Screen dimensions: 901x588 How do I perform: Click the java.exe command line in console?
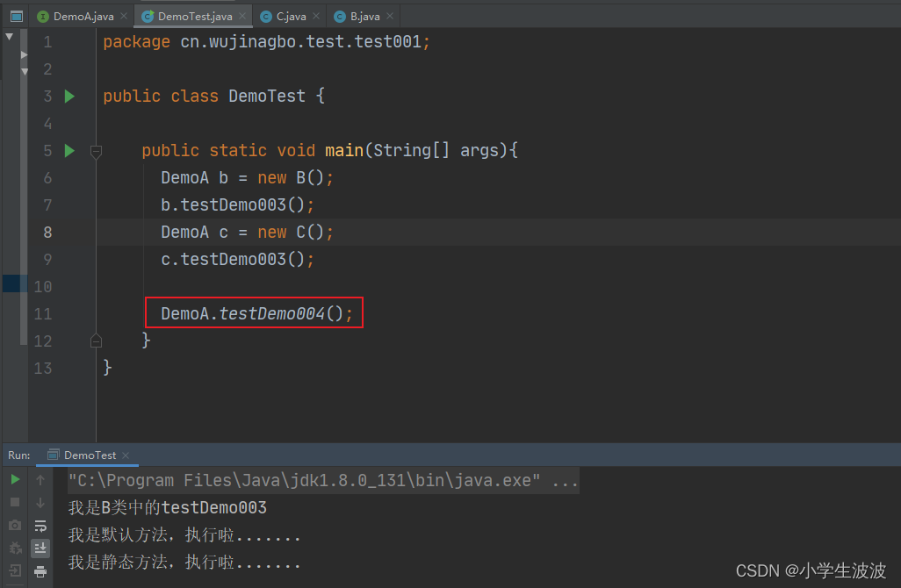click(x=323, y=480)
